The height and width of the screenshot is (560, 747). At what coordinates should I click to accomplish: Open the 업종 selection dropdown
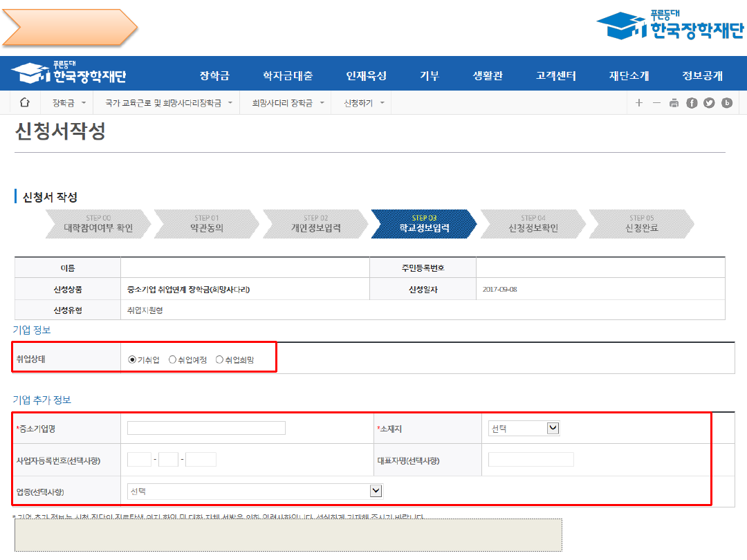(255, 491)
